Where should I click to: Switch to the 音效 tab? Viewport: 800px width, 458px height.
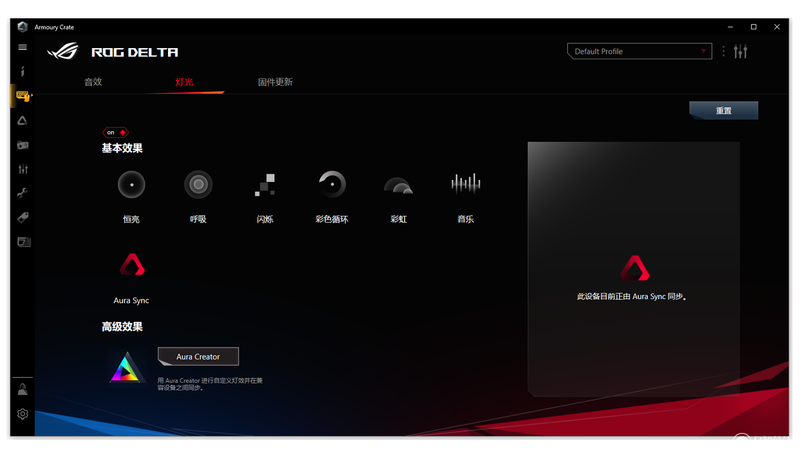point(93,82)
